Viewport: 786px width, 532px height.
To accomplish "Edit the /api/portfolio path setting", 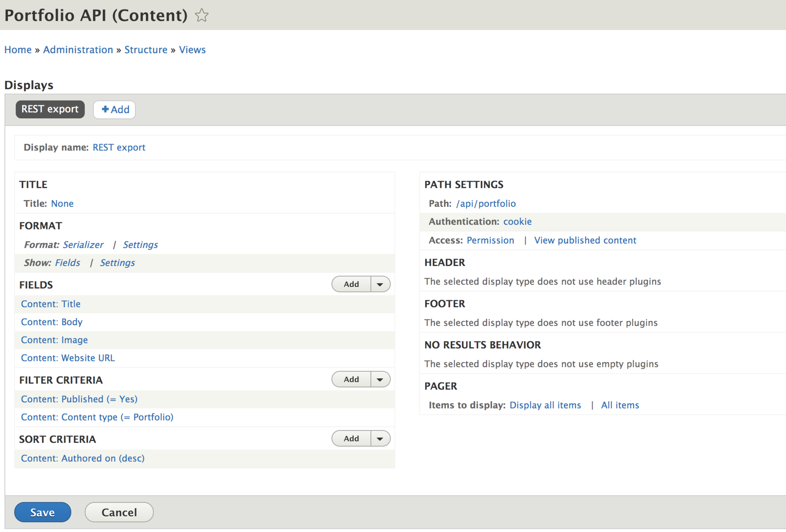I will pos(485,203).
